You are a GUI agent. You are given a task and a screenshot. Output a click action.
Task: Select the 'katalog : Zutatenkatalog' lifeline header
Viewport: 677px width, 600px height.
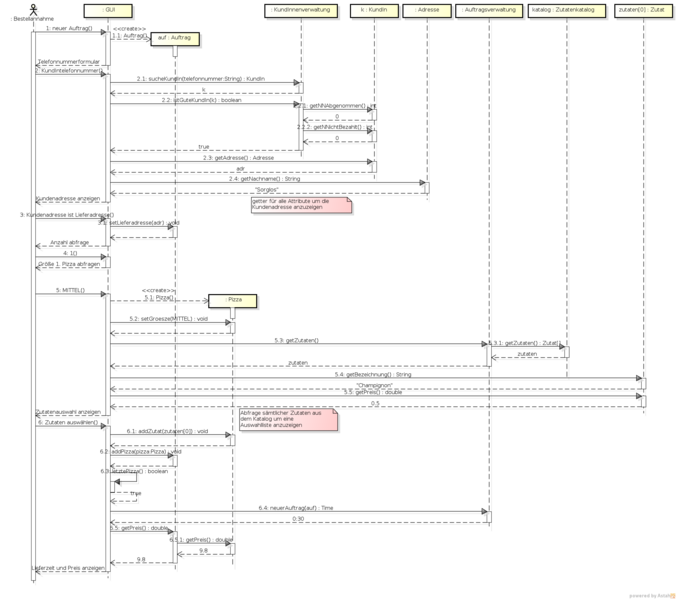567,11
